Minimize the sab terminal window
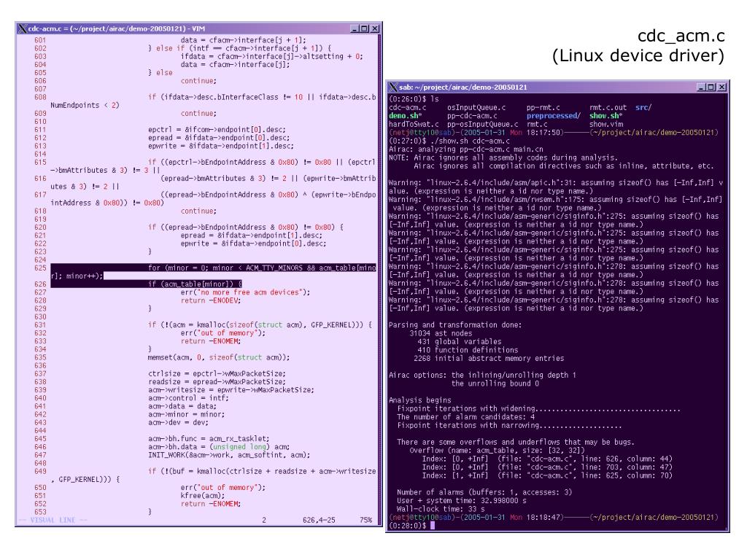This screenshot has height=560, width=747. (x=703, y=87)
